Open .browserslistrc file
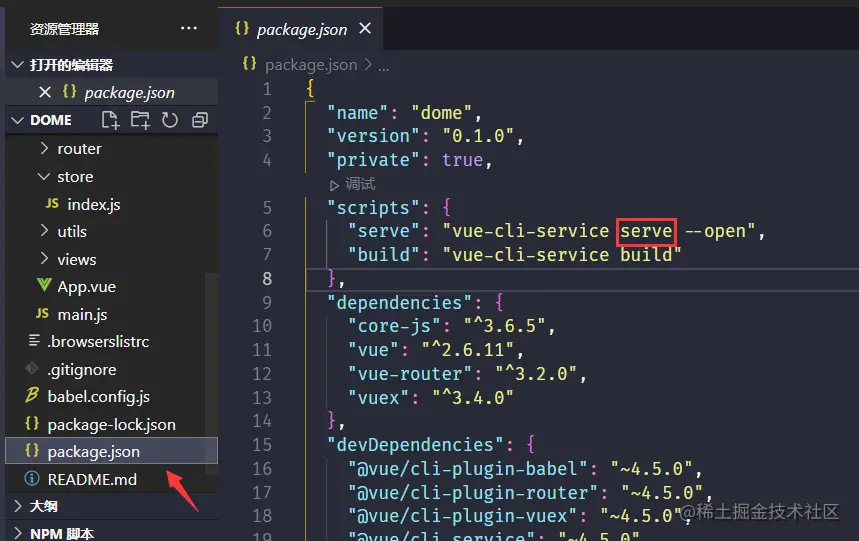 tap(98, 342)
